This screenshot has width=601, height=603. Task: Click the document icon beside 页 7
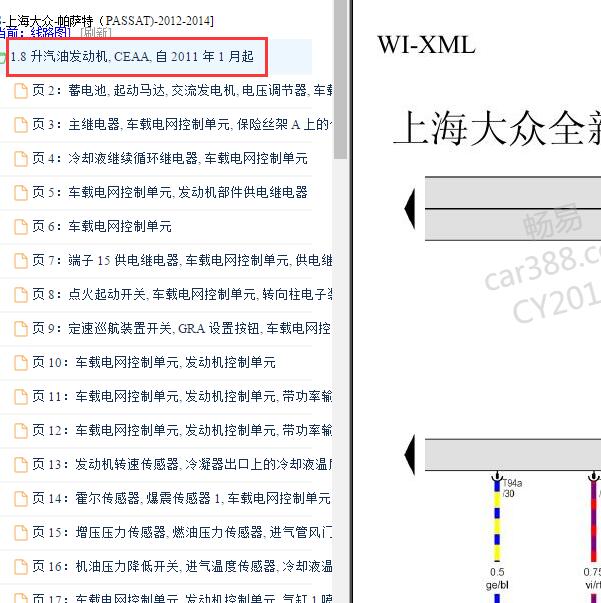click(x=21, y=261)
